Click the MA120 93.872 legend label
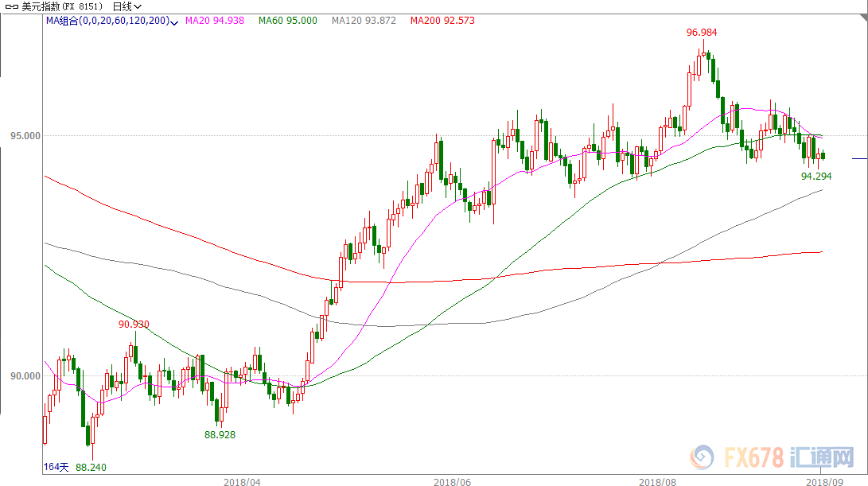The height and width of the screenshot is (486, 868). [364, 21]
